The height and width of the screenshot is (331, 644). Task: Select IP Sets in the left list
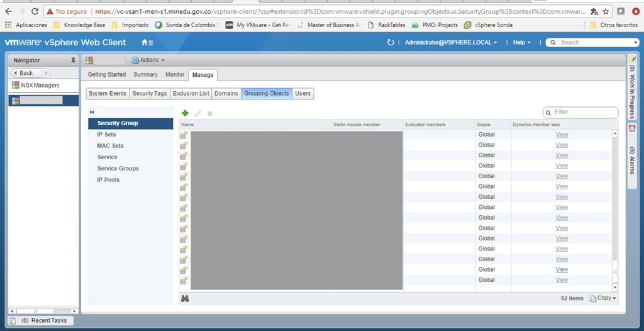pyautogui.click(x=106, y=135)
